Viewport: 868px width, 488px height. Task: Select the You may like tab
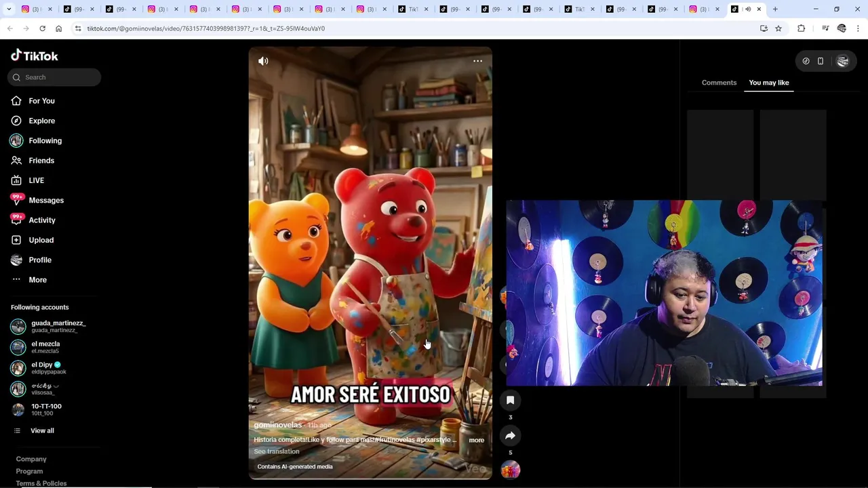click(769, 83)
